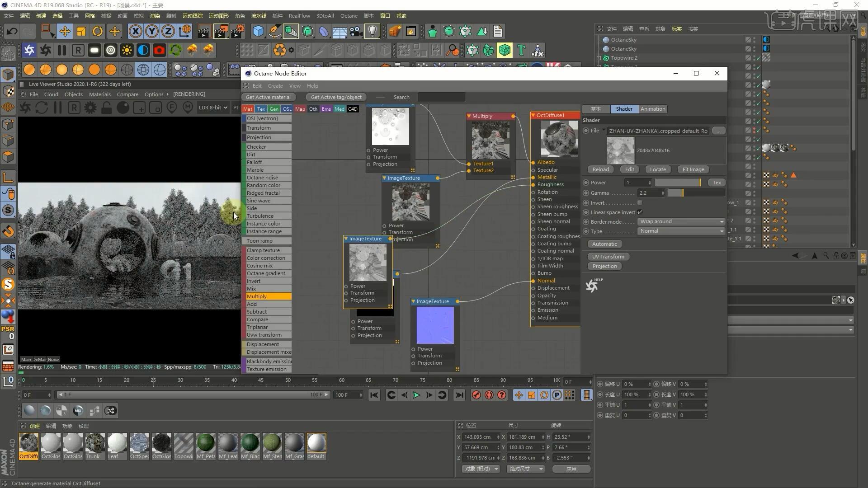The height and width of the screenshot is (488, 868).
Task: Click Get Active tag/object button
Action: point(336,97)
